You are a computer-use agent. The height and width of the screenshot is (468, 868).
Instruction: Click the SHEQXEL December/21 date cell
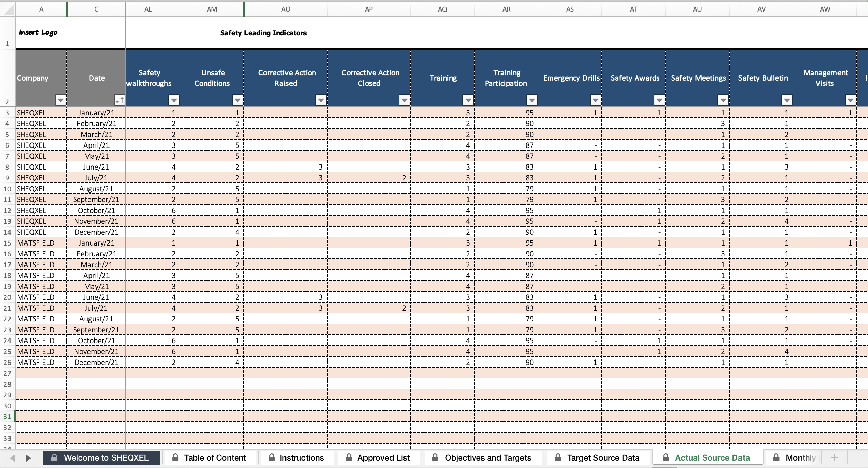[96, 232]
